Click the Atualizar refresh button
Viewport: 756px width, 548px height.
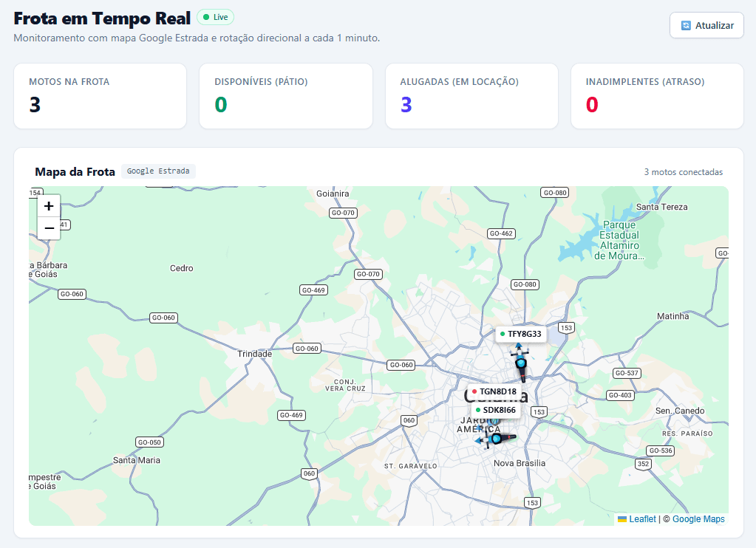tap(706, 25)
